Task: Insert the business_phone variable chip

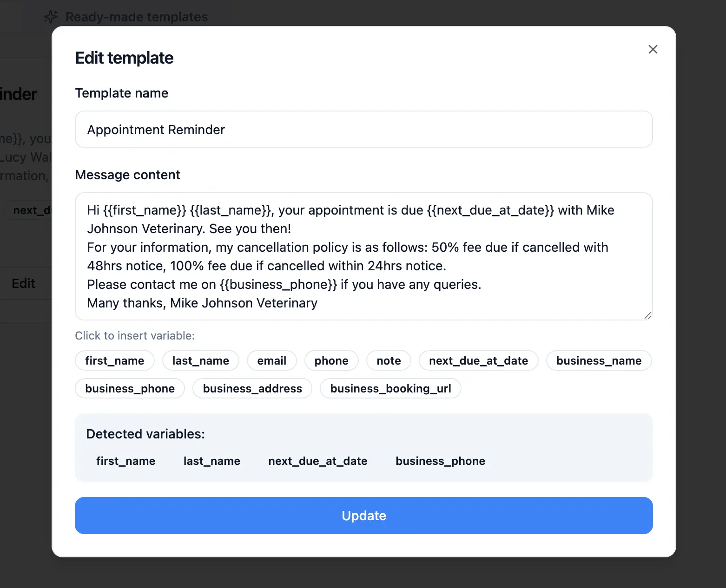Action: tap(130, 388)
